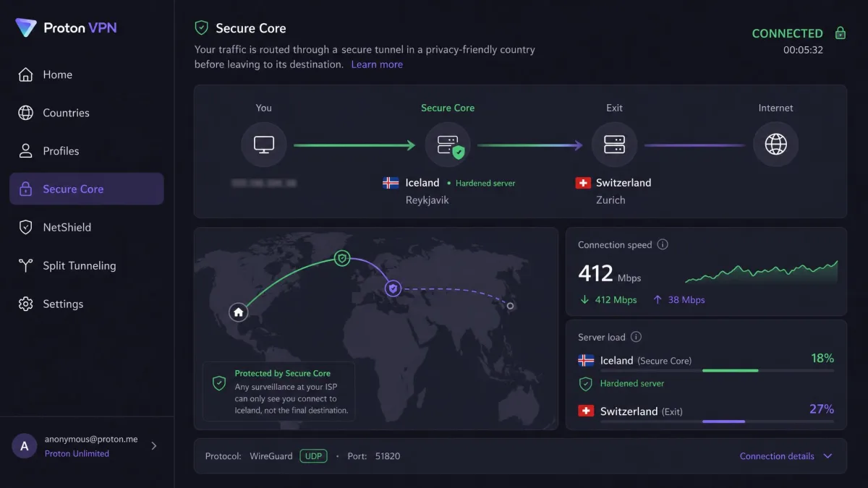Click the Proton Unlimited plan link
Viewport: 868px width, 488px height.
(x=77, y=454)
